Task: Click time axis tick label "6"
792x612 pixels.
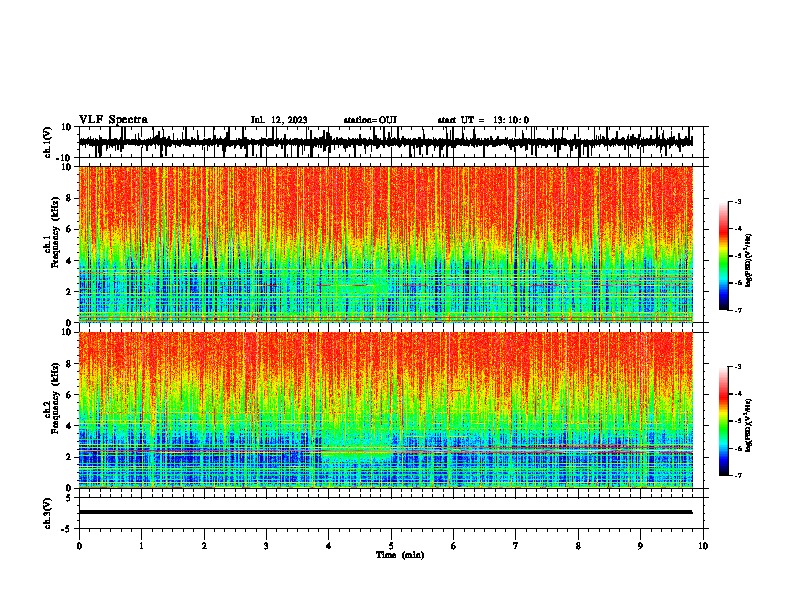Action: 454,546
